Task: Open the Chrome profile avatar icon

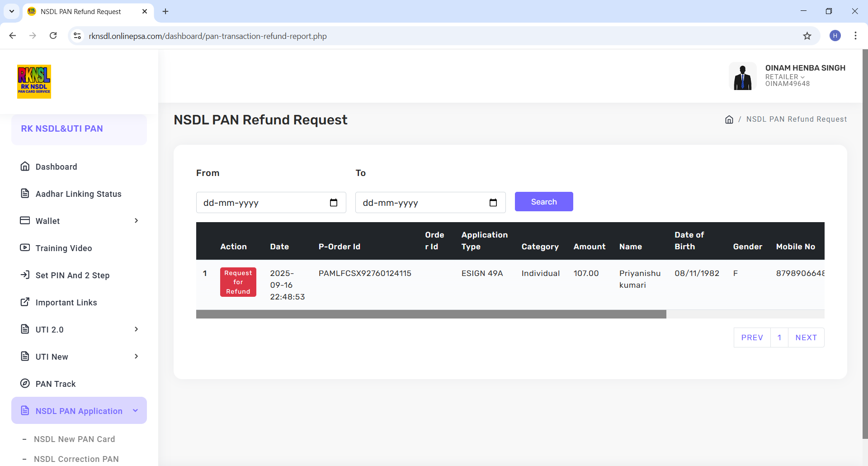Action: coord(835,36)
